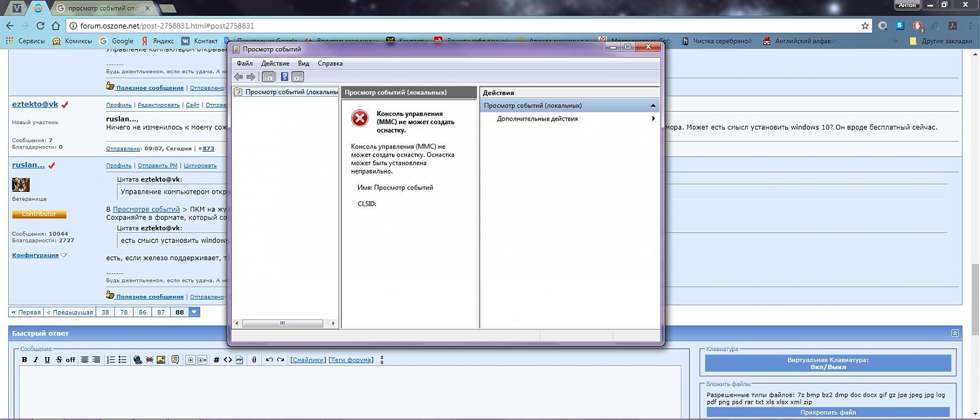The width and height of the screenshot is (980, 420).
Task: Click the Skype extension icon
Action: tap(900, 26)
